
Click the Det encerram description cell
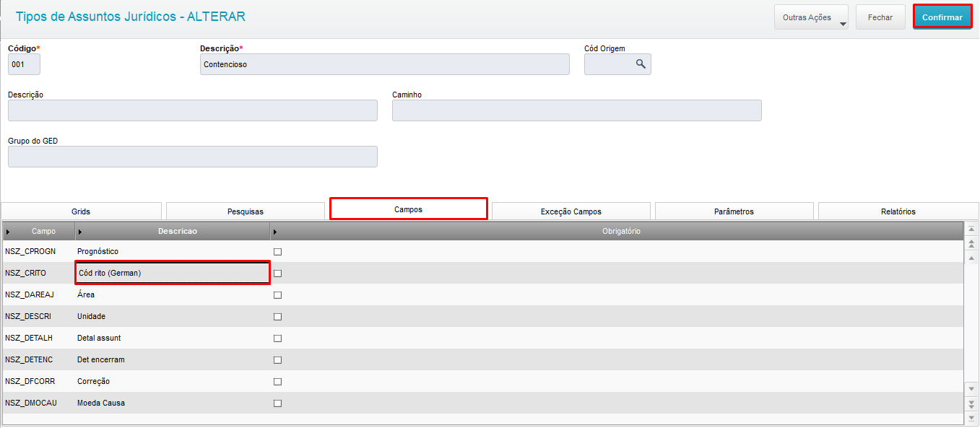coord(173,359)
